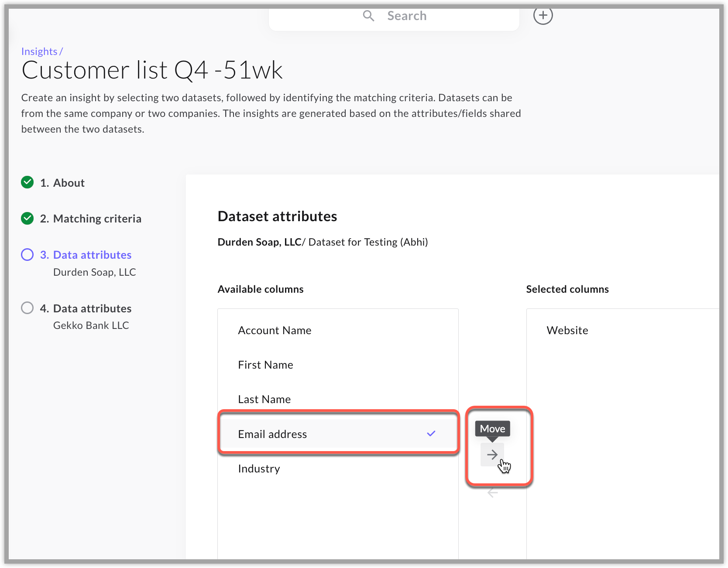The height and width of the screenshot is (568, 728).
Task: Click the green checkmark beside Matching criteria
Action: click(27, 218)
